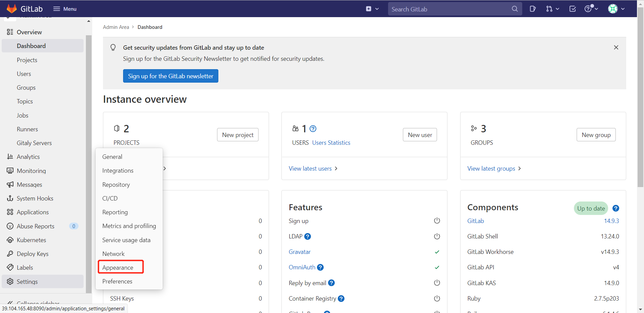Click the Analytics chart icon
Image resolution: width=644 pixels, height=313 pixels.
tap(10, 156)
